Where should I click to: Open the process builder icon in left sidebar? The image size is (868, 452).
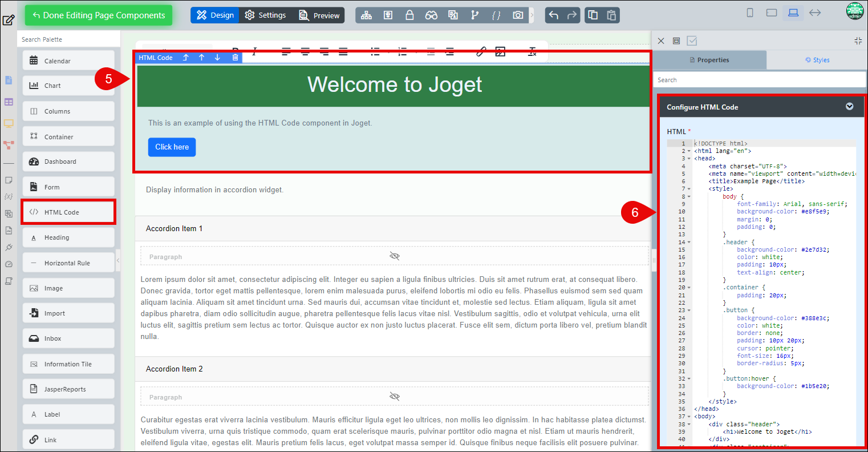pos(9,145)
